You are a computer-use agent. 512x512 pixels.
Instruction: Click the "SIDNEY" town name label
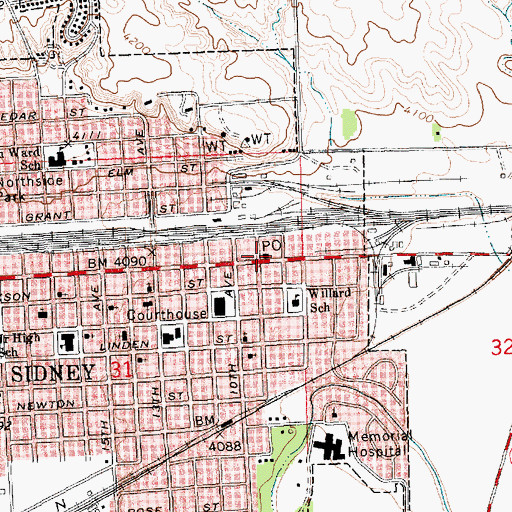pyautogui.click(x=53, y=373)
